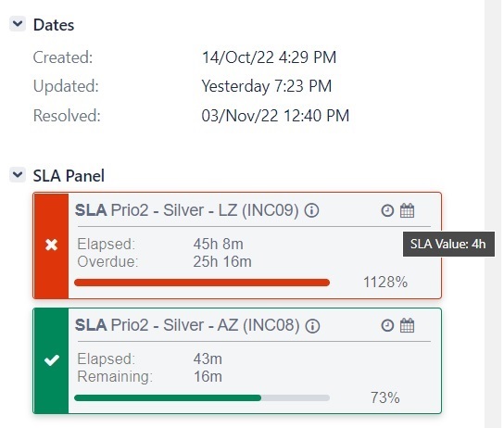Viewport: 504px width, 428px height.
Task: Collapse the SLA Panel chevron
Action: pyautogui.click(x=18, y=175)
